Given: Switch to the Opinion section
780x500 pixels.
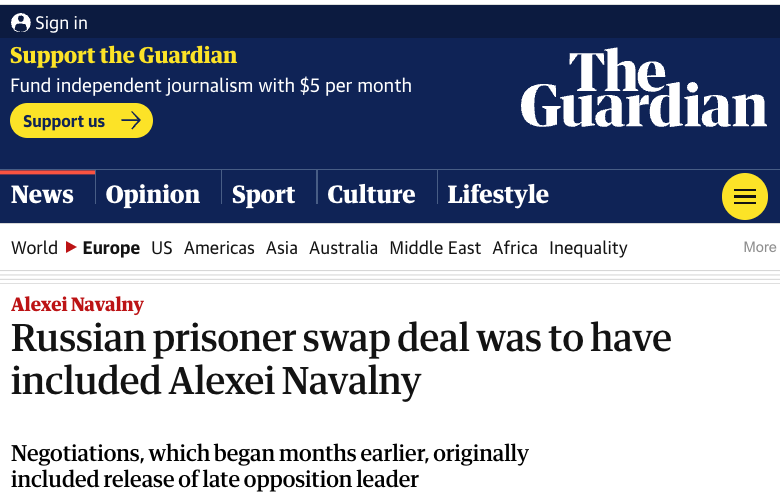Looking at the screenshot, I should 153,194.
